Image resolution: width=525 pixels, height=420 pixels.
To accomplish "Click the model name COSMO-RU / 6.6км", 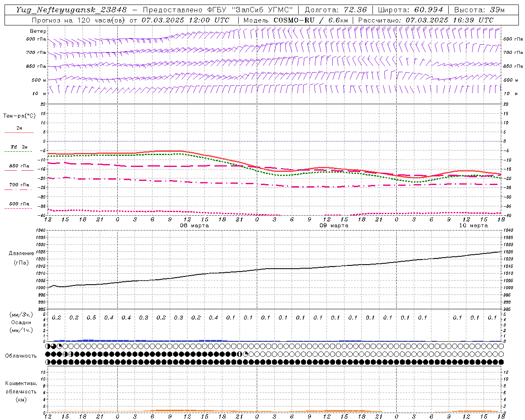I will tap(311, 20).
